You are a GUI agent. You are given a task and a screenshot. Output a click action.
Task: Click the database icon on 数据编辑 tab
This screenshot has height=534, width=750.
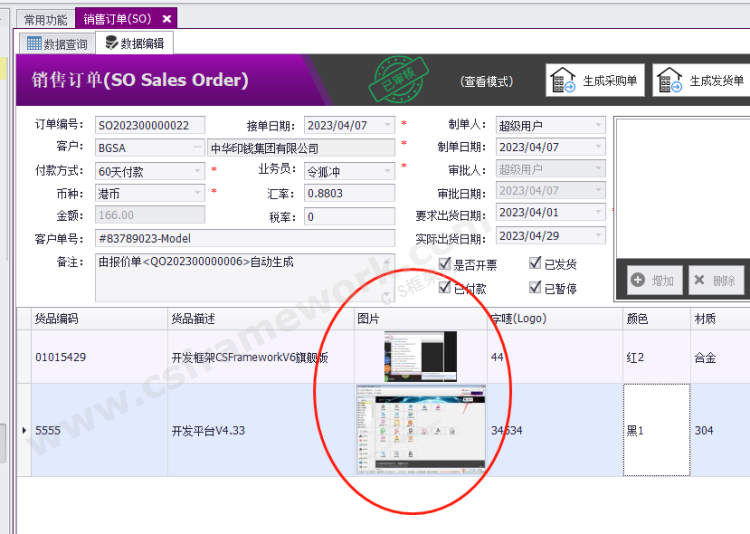pos(110,43)
